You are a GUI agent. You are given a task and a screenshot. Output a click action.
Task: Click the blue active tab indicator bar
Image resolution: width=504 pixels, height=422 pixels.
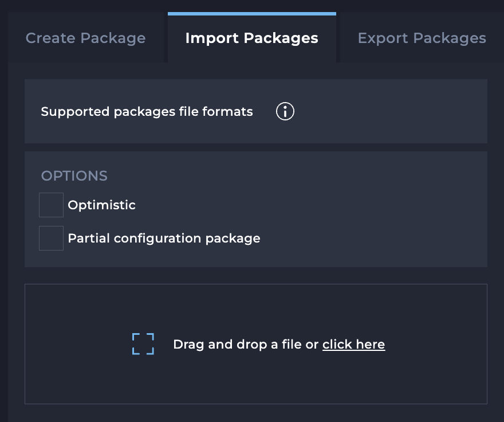[251, 11]
